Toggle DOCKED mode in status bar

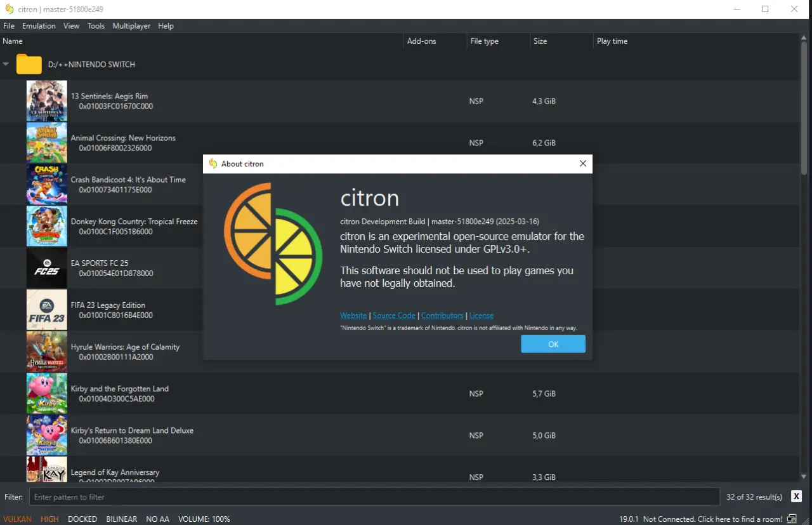tap(82, 519)
